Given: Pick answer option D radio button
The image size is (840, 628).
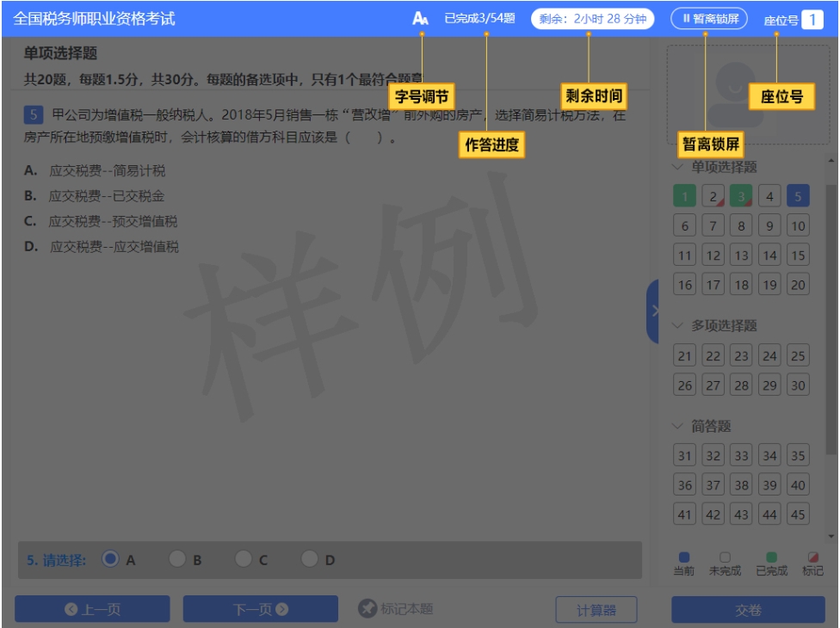Looking at the screenshot, I should 310,559.
